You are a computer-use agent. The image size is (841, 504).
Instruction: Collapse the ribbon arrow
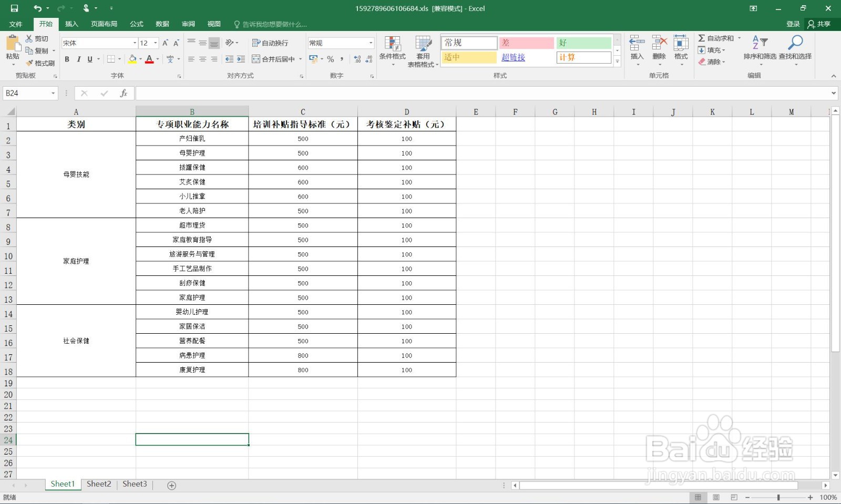[834, 76]
